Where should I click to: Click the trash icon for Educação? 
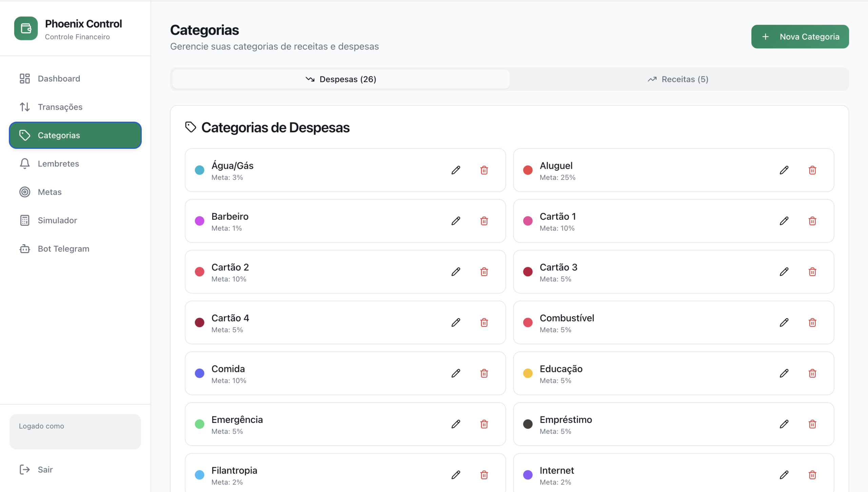point(812,373)
